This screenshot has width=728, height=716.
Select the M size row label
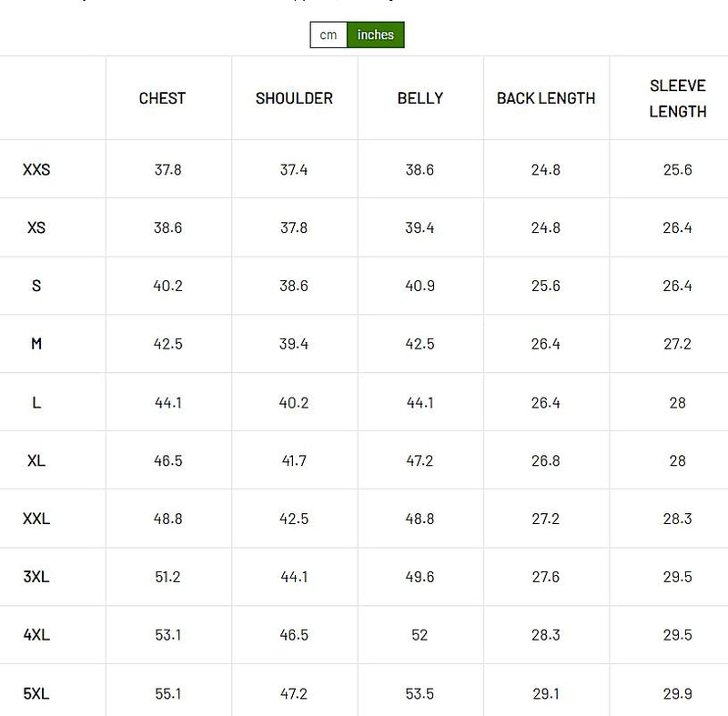pos(36,344)
